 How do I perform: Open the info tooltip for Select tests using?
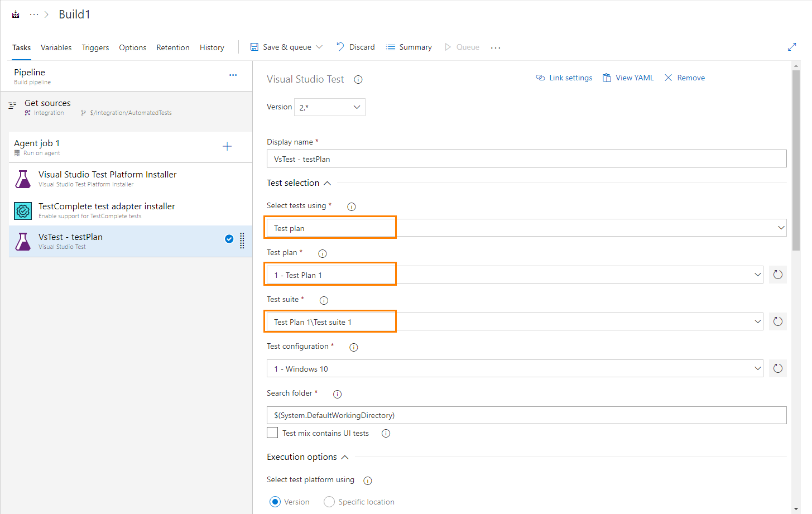pyautogui.click(x=351, y=206)
